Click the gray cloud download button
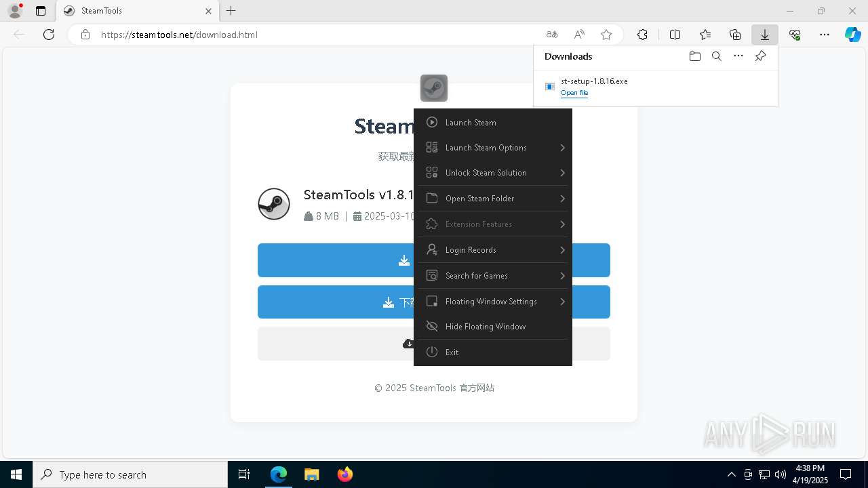 (x=434, y=344)
